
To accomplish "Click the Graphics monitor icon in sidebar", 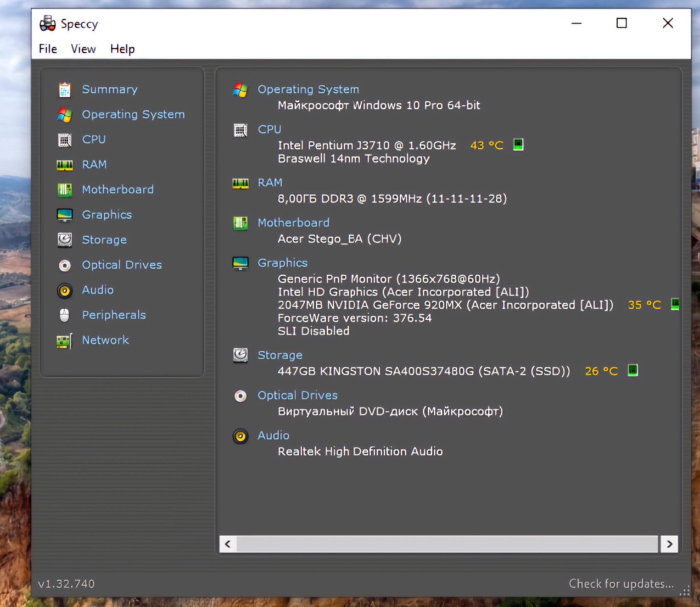I will pos(65,215).
